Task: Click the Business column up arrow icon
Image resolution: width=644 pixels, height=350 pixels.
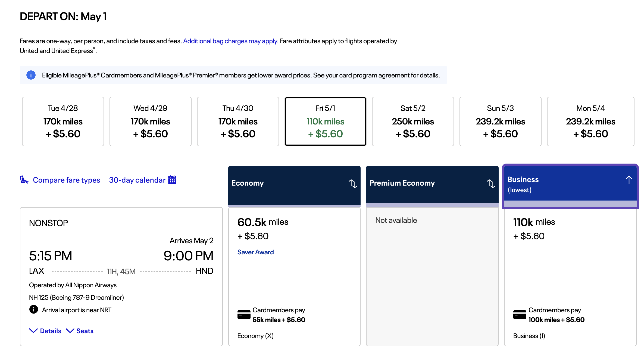Action: 629,180
